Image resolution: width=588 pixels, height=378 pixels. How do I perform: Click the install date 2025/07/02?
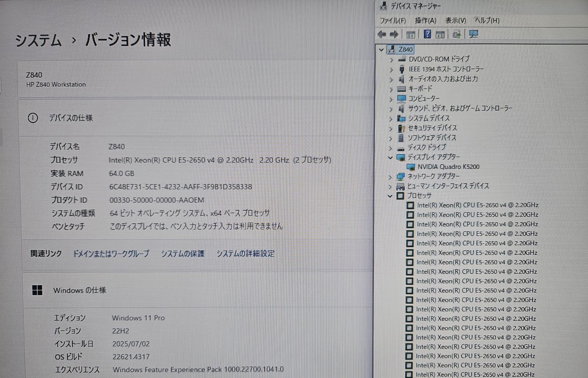click(131, 344)
